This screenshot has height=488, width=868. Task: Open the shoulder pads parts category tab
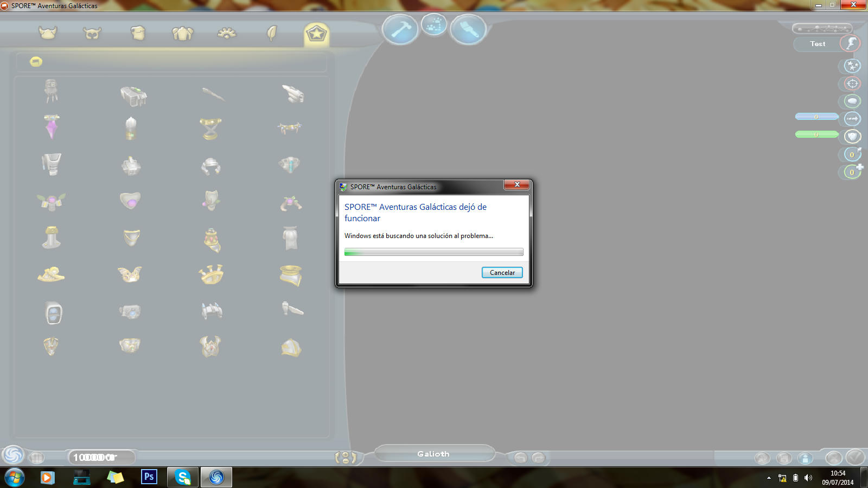pyautogui.click(x=183, y=34)
